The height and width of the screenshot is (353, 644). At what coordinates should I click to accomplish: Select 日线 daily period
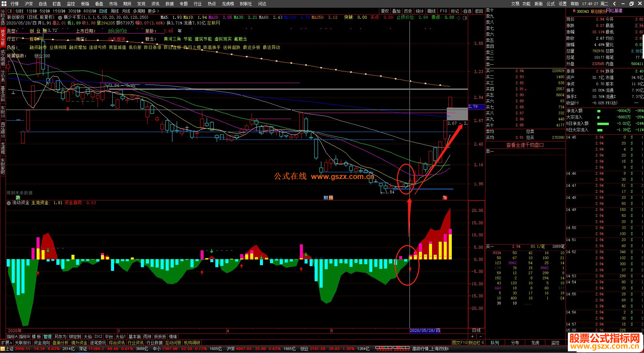click(103, 11)
